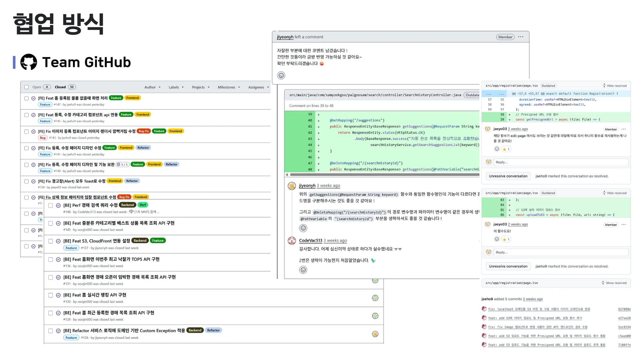Click the GitHub octocat logo
This screenshot has height=362, width=644.
point(29,62)
